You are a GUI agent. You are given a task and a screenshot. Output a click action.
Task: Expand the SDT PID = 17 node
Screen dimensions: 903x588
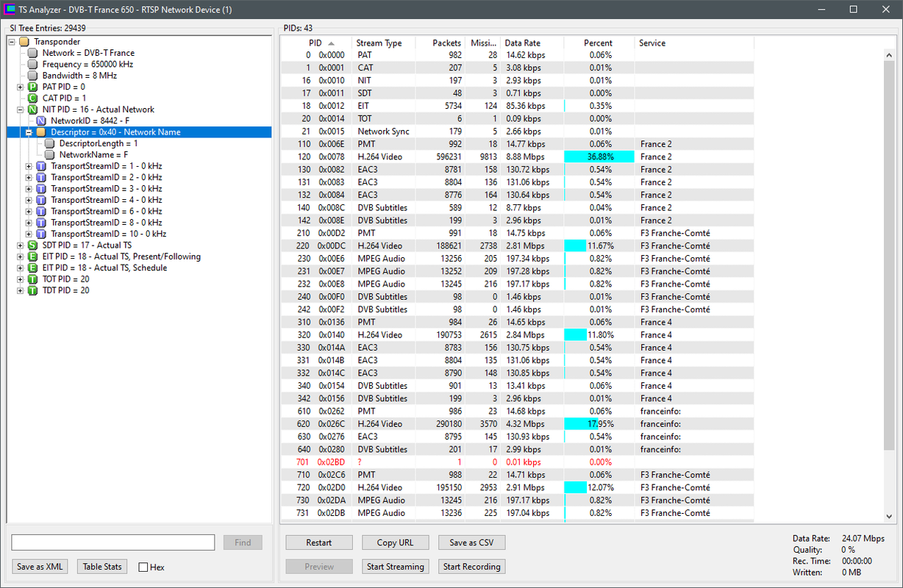(21, 245)
